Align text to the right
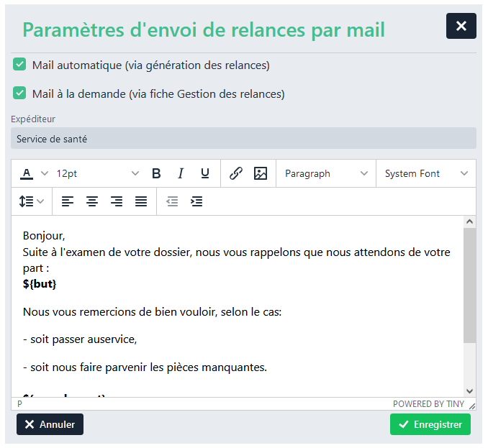This screenshot has width=488, height=448. [x=117, y=201]
